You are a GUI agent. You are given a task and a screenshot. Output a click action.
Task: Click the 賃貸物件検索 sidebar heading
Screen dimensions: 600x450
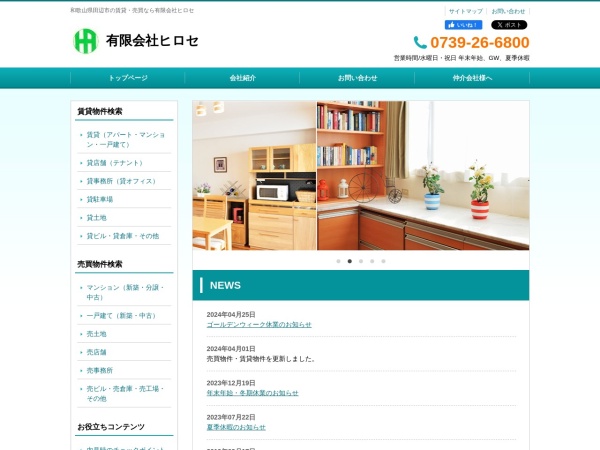pos(100,111)
